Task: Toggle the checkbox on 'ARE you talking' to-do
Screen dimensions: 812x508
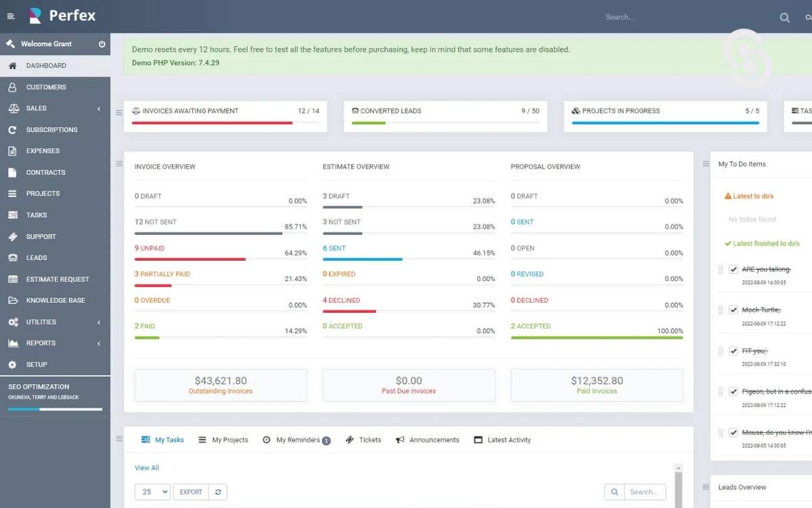Action: pos(734,270)
